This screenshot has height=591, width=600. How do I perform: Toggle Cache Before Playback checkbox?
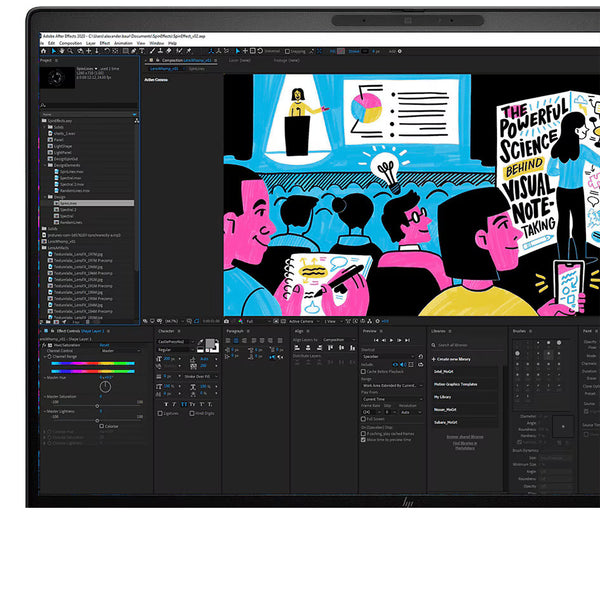(363, 371)
